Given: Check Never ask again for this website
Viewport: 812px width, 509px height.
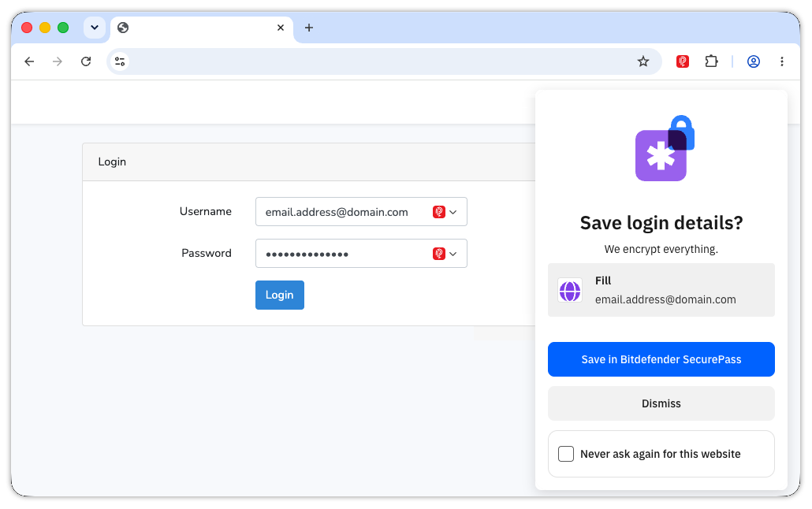Looking at the screenshot, I should tap(566, 454).
